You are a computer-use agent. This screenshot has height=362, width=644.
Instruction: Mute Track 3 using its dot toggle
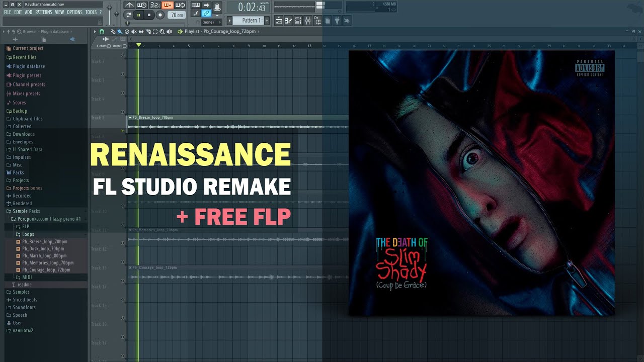122,93
